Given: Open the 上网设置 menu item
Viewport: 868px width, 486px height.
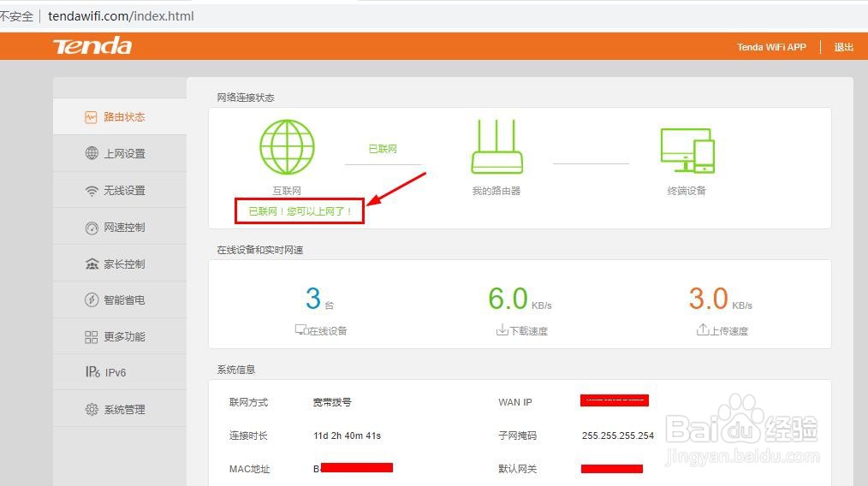Looking at the screenshot, I should click(120, 153).
